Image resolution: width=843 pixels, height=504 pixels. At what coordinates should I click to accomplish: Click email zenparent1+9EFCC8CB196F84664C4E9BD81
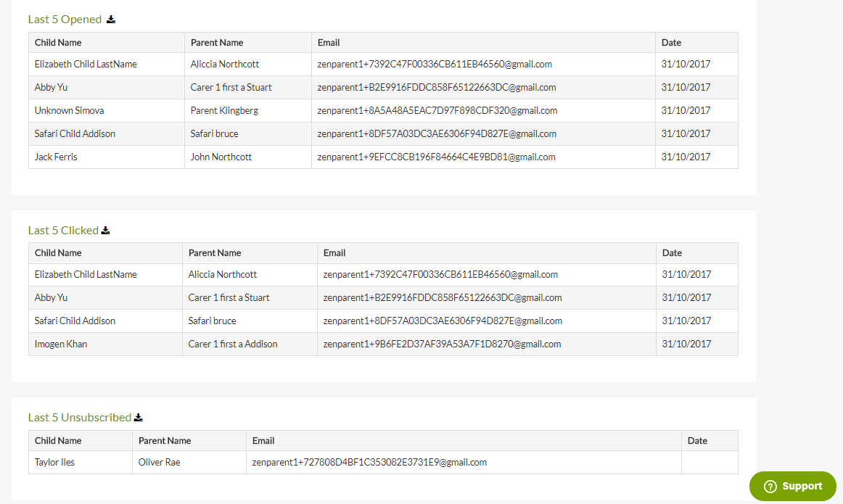[x=436, y=157]
